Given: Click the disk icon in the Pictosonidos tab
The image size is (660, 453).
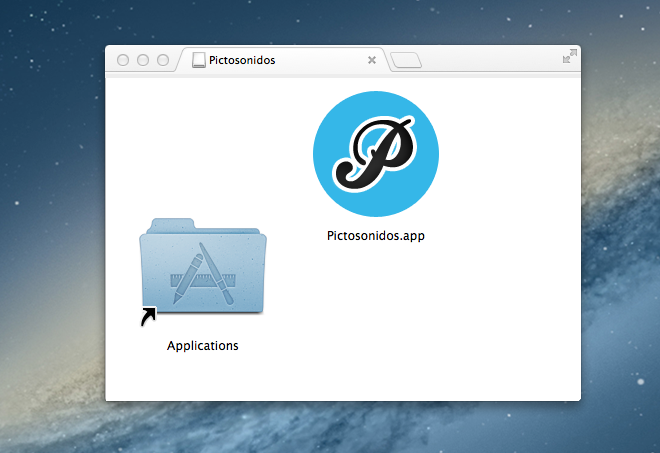Looking at the screenshot, I should [x=199, y=60].
